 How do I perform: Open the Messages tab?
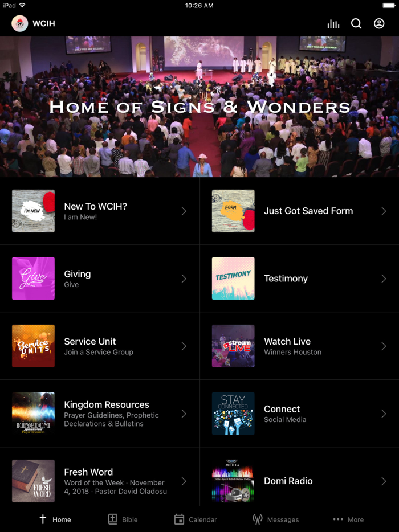[x=276, y=519]
